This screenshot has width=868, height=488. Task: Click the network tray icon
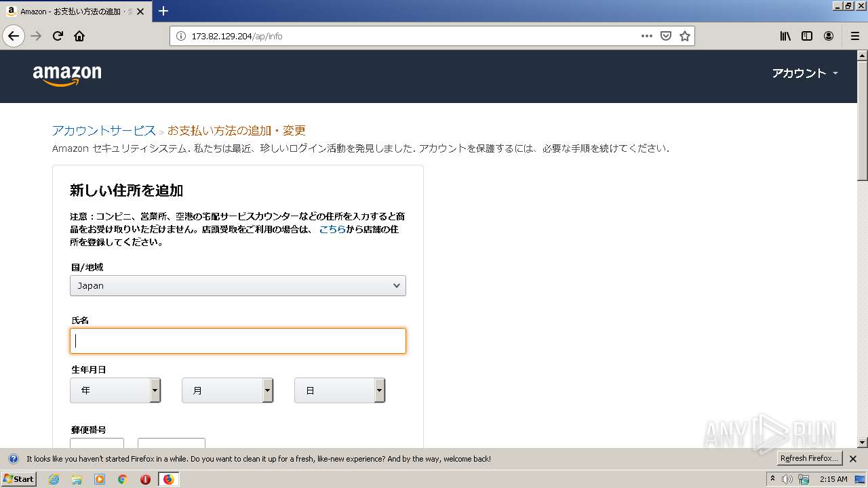pos(804,479)
